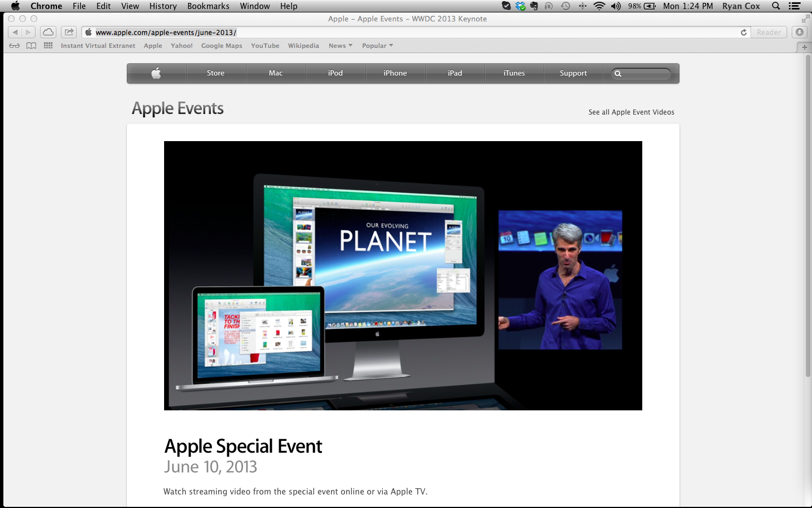Open the YouTube bookmark
The width and height of the screenshot is (812, 508).
pyautogui.click(x=265, y=46)
